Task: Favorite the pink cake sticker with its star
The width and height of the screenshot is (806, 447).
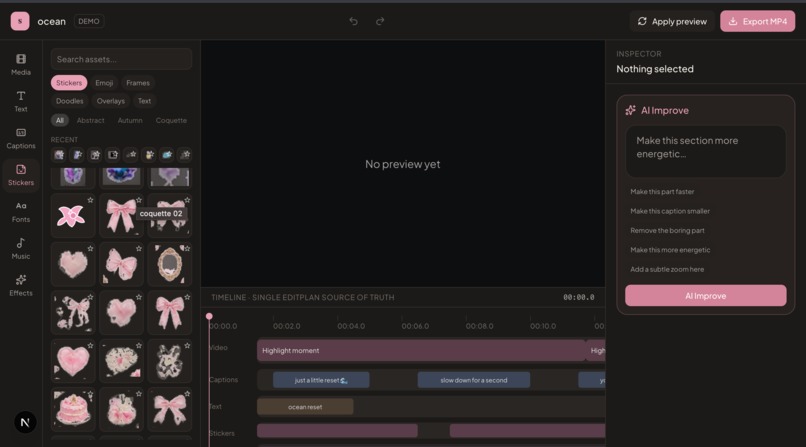Action: click(x=90, y=394)
